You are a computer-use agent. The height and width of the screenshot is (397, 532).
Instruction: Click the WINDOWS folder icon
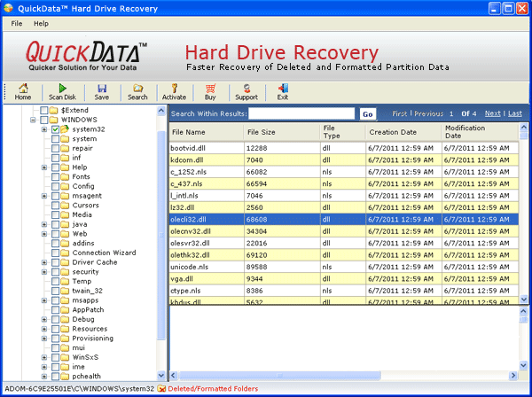[53, 120]
